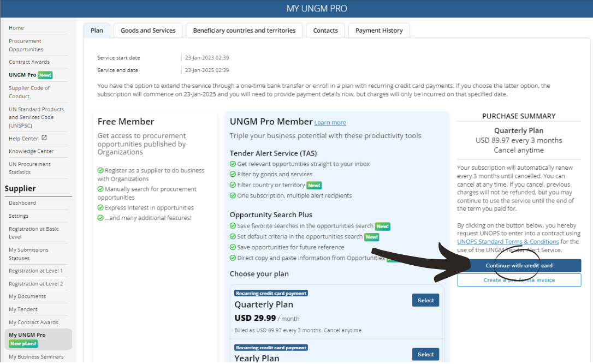Open Registration at Level 1
The height and width of the screenshot is (364, 593).
pyautogui.click(x=35, y=271)
